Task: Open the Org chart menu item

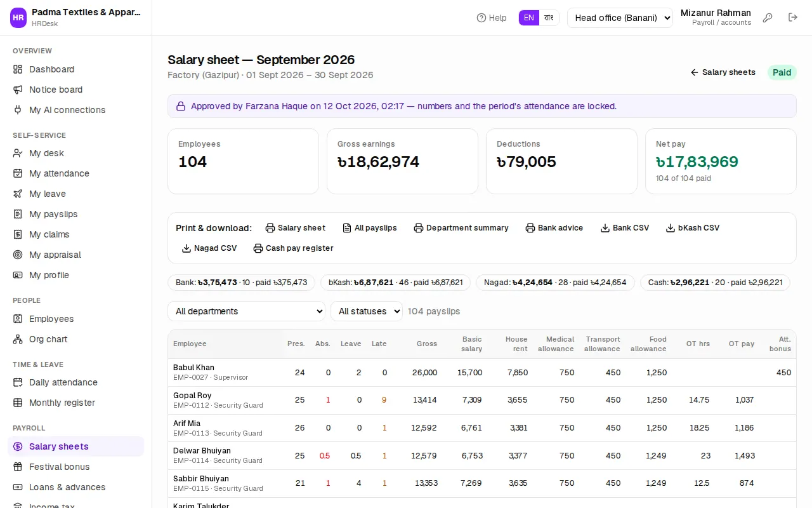Action: [x=75, y=339]
